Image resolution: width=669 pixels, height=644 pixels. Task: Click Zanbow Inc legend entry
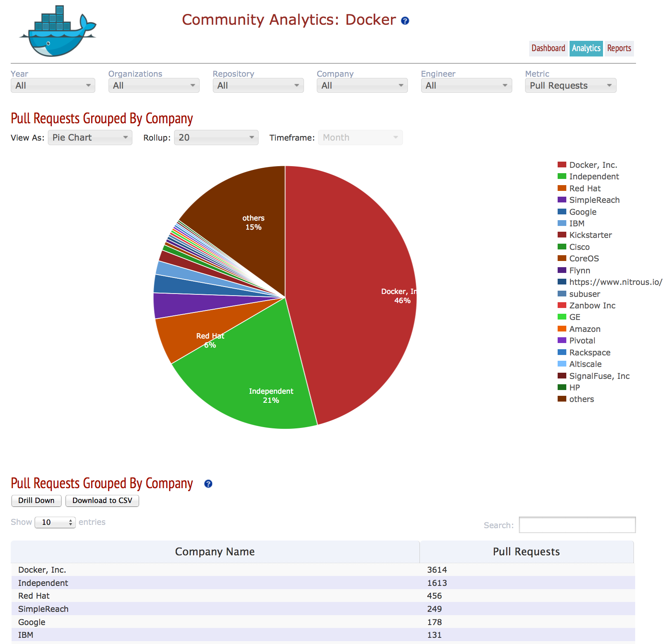click(x=587, y=306)
